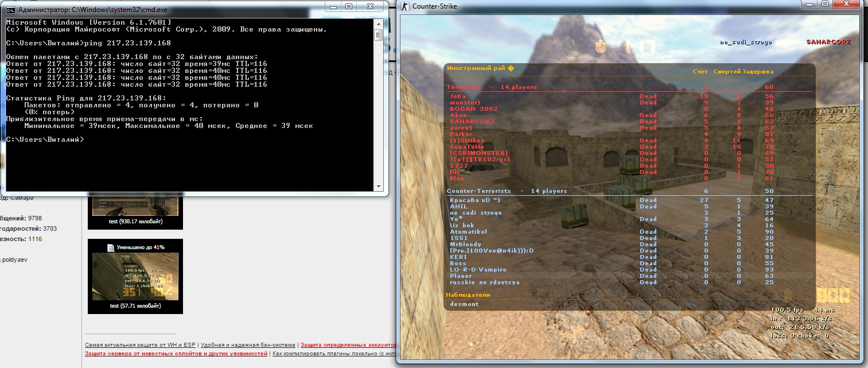This screenshot has height=368, width=868.
Task: Click the cmd prompt line C:\Users\Виталий>
Action: [x=45, y=140]
